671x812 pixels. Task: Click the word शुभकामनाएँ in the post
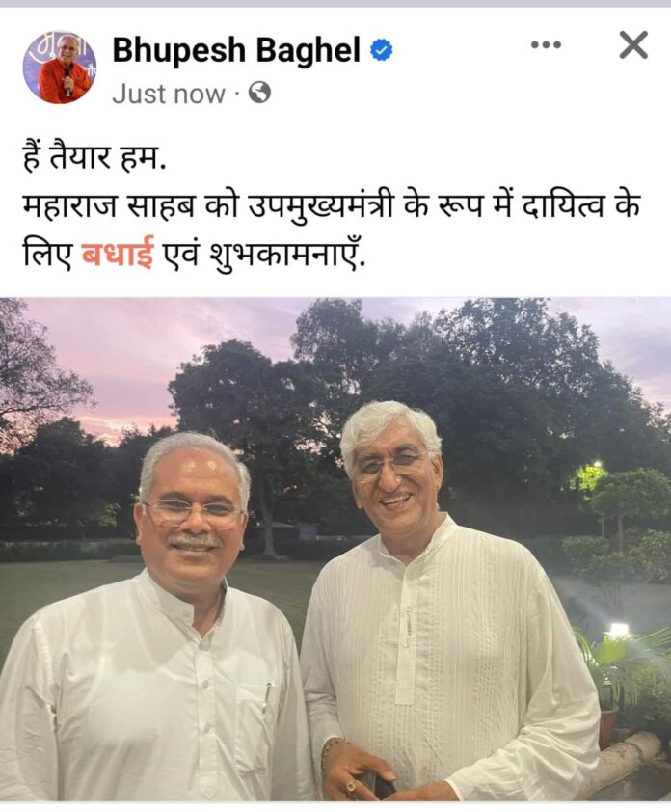[x=289, y=255]
